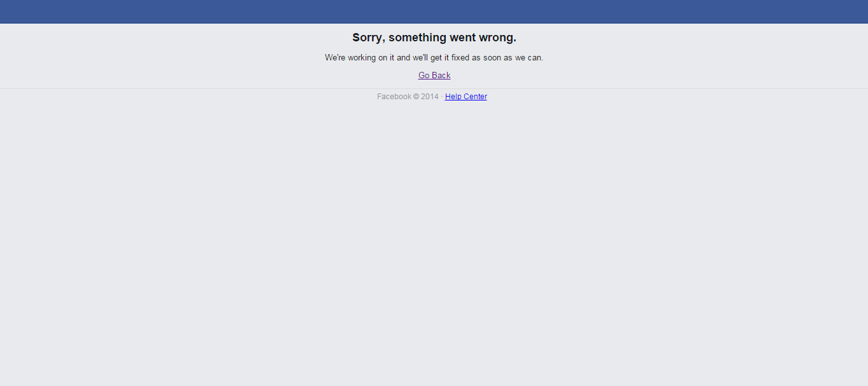Viewport: 868px width, 386px height.
Task: Click the "2014" year in footer
Action: pos(430,97)
